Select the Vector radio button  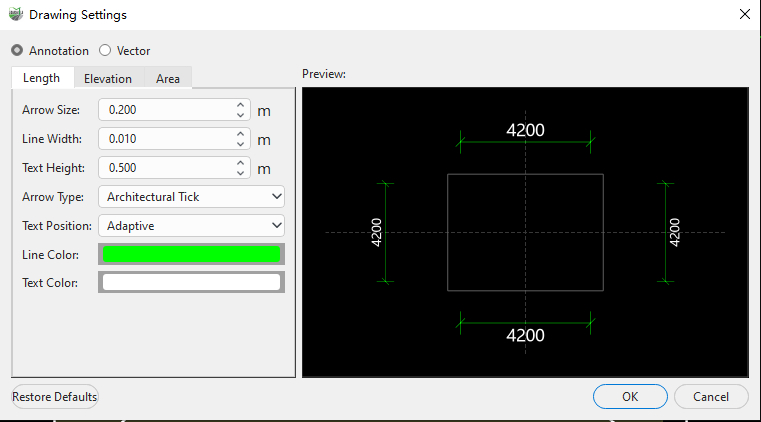pyautogui.click(x=105, y=50)
